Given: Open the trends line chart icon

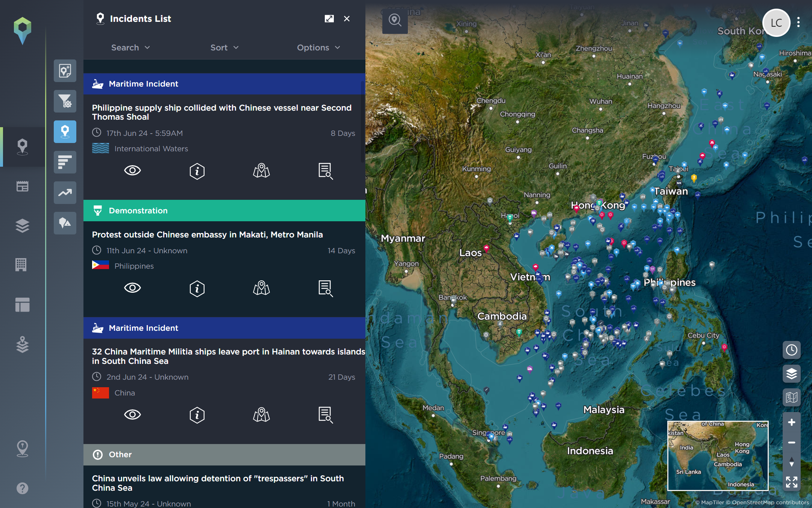Looking at the screenshot, I should 65,193.
